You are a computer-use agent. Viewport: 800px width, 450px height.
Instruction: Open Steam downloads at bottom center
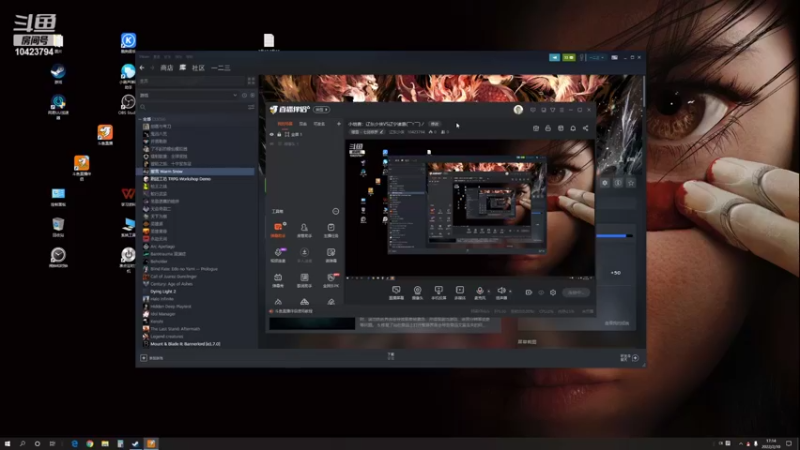391,356
